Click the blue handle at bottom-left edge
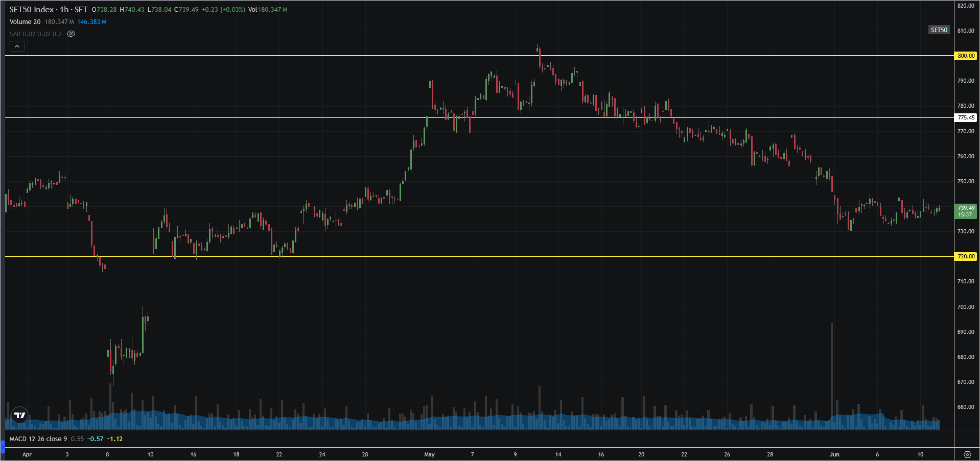The image size is (980, 461). coord(2,448)
